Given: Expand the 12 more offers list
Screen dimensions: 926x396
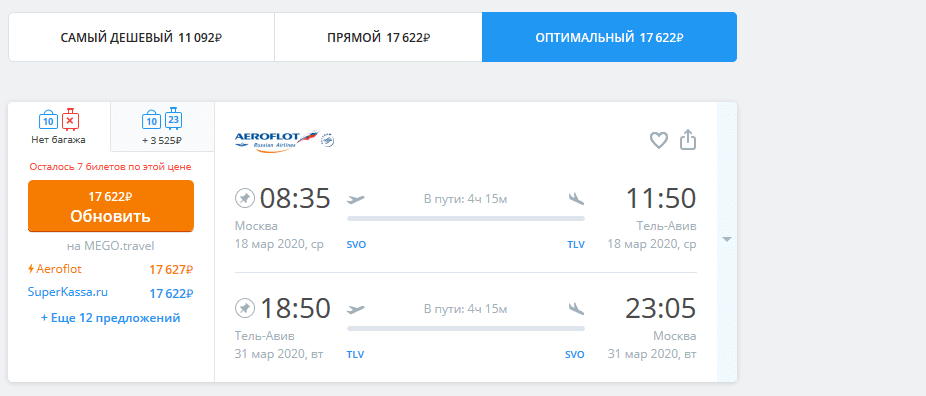Looking at the screenshot, I should click(110, 318).
